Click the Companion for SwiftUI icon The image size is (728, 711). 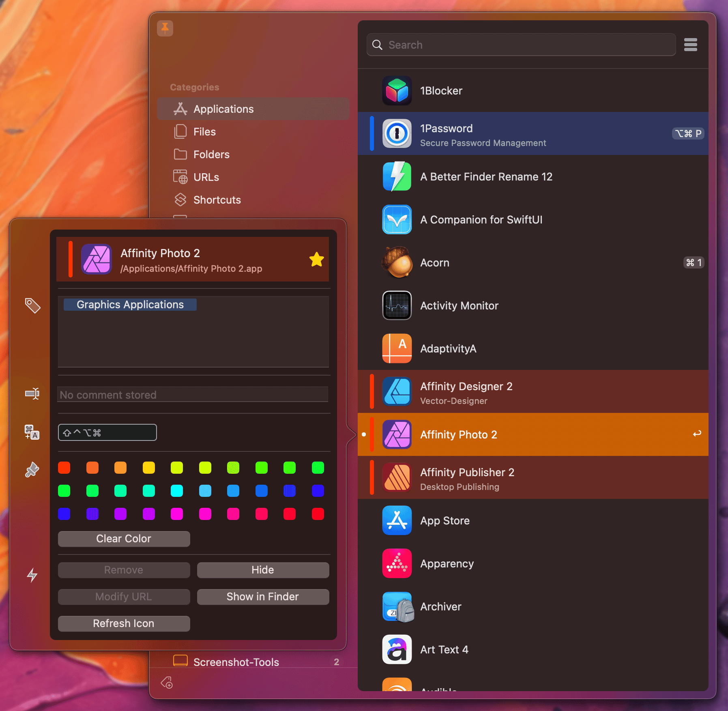click(x=397, y=219)
